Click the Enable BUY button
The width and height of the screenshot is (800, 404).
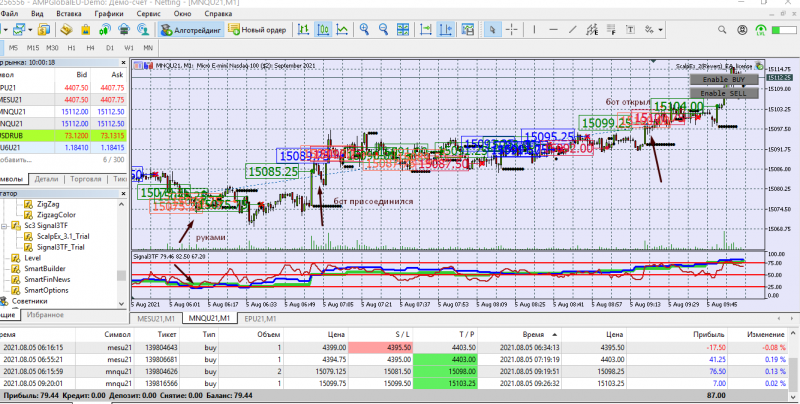pos(722,79)
